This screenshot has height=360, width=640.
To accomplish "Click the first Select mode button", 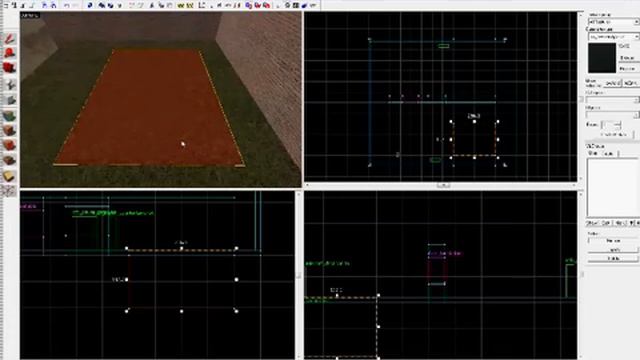I will click(x=613, y=241).
